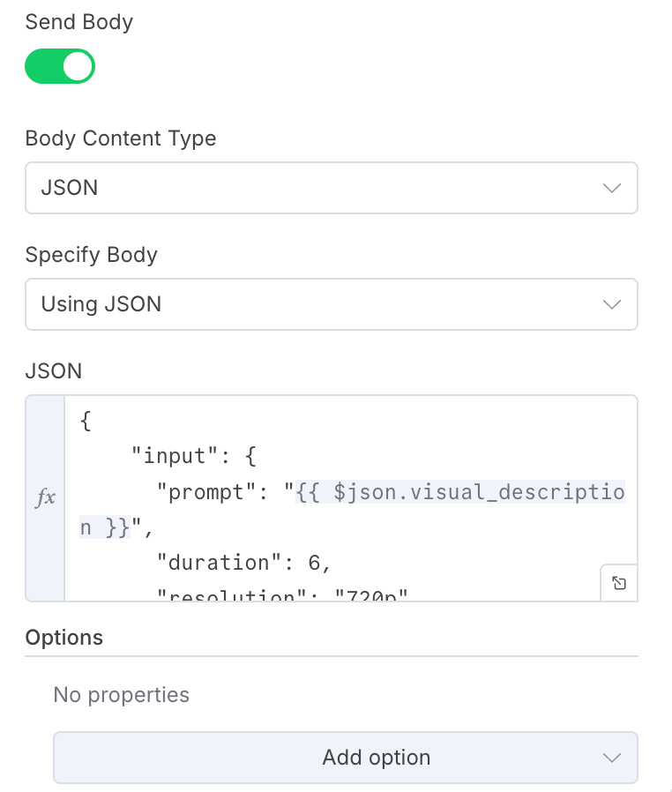Open the expanded JSON editor via corner icon
672x792 pixels.
(619, 583)
